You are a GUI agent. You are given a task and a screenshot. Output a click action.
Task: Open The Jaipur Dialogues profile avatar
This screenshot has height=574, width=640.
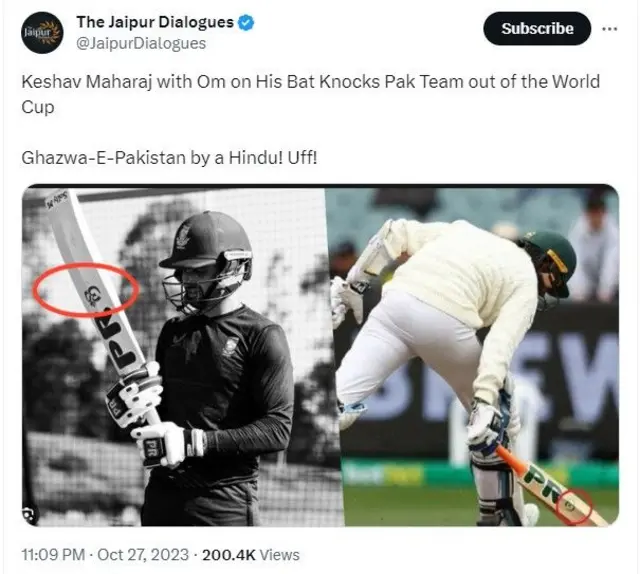[42, 33]
